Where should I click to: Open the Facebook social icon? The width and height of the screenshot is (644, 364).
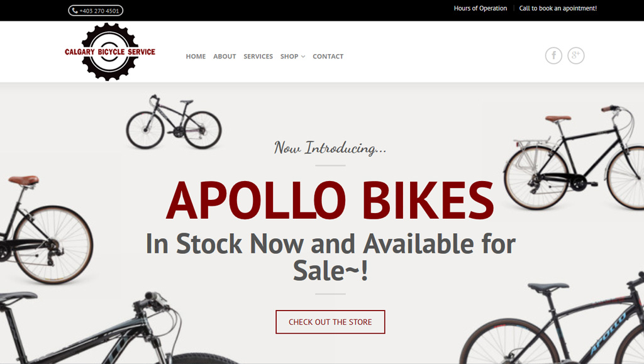tap(553, 55)
